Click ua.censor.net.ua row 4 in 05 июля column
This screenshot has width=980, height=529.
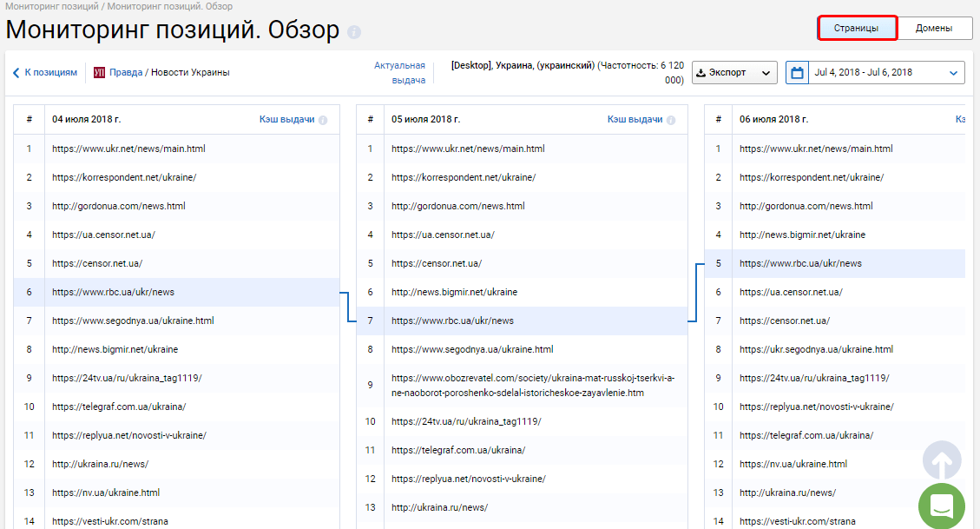pos(443,235)
